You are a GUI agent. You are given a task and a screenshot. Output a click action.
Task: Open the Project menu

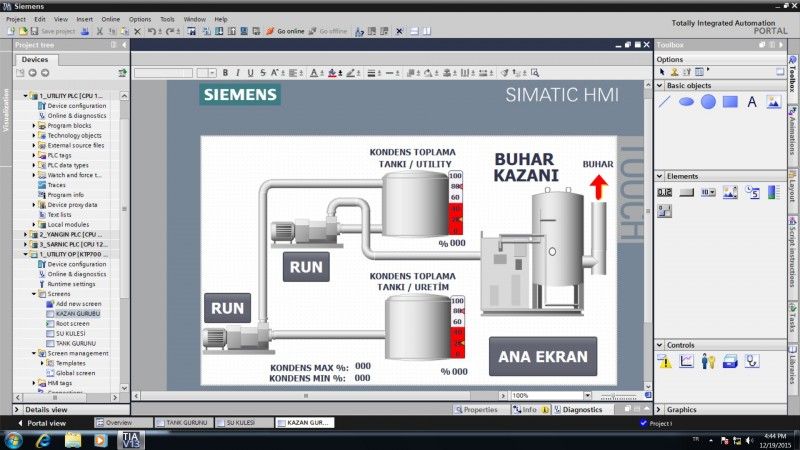point(16,19)
